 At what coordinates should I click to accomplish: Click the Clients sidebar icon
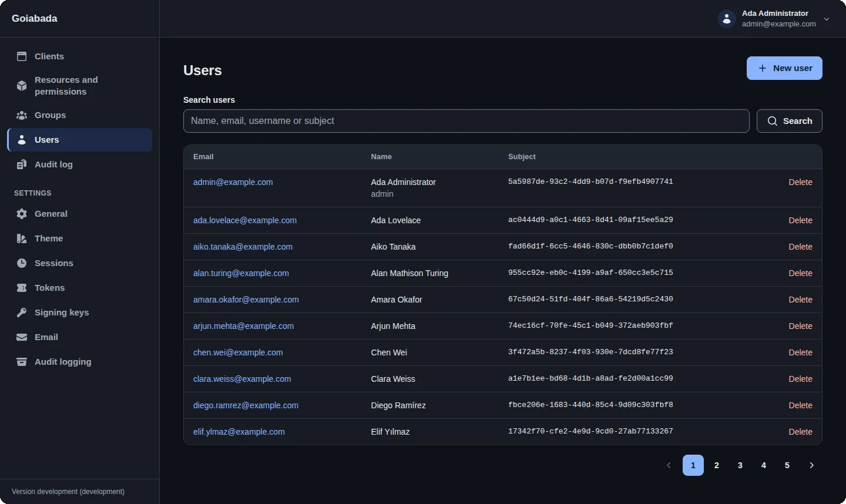tap(22, 56)
